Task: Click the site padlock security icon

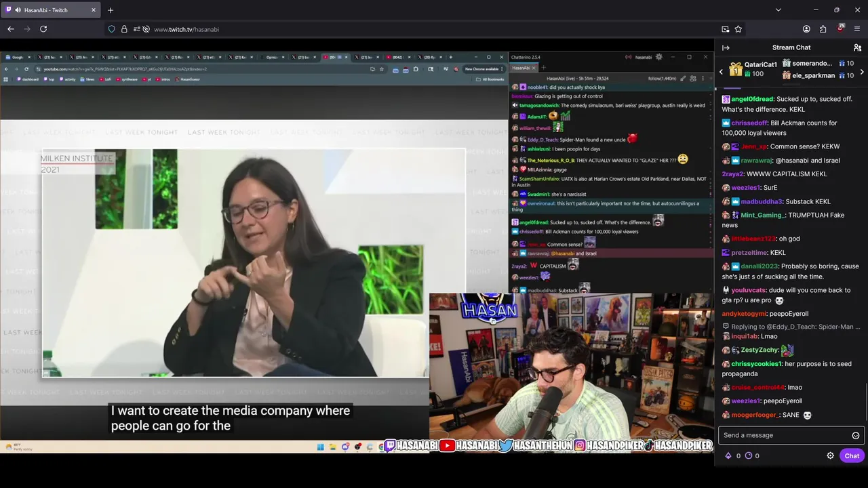Action: (124, 29)
